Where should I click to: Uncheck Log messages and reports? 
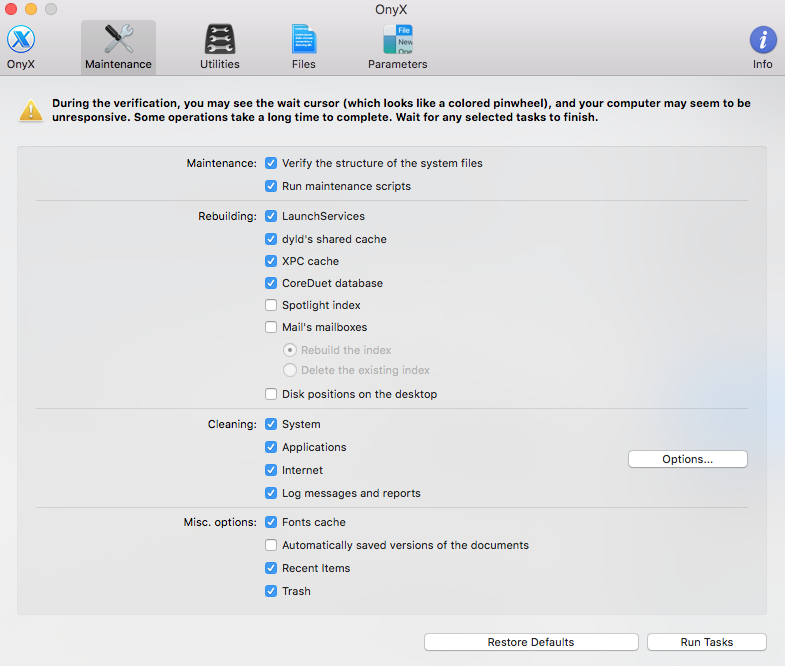pyautogui.click(x=271, y=493)
